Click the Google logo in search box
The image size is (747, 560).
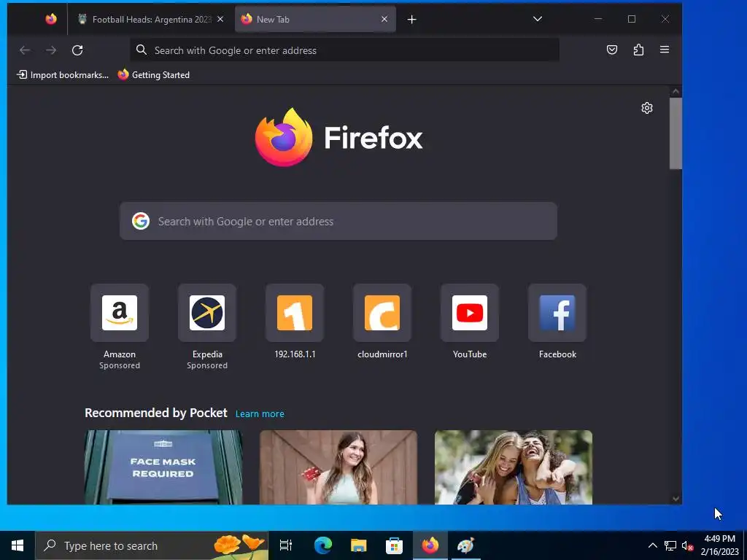pyautogui.click(x=141, y=221)
